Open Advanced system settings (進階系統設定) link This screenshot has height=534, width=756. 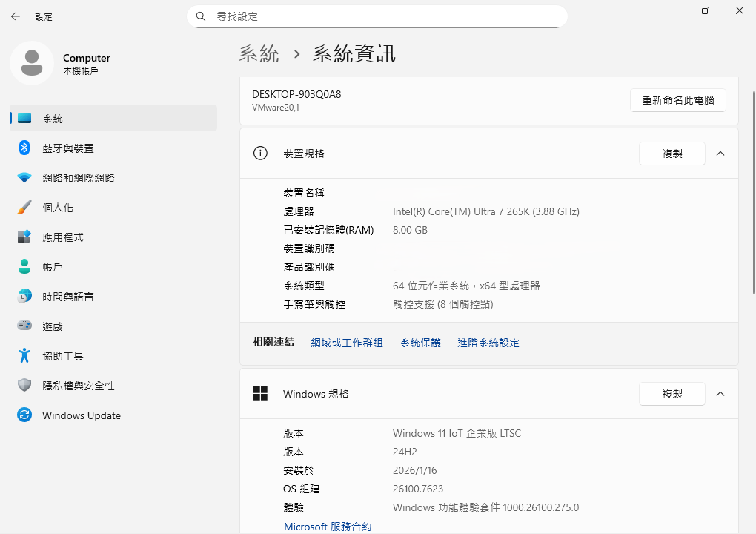[x=488, y=343]
